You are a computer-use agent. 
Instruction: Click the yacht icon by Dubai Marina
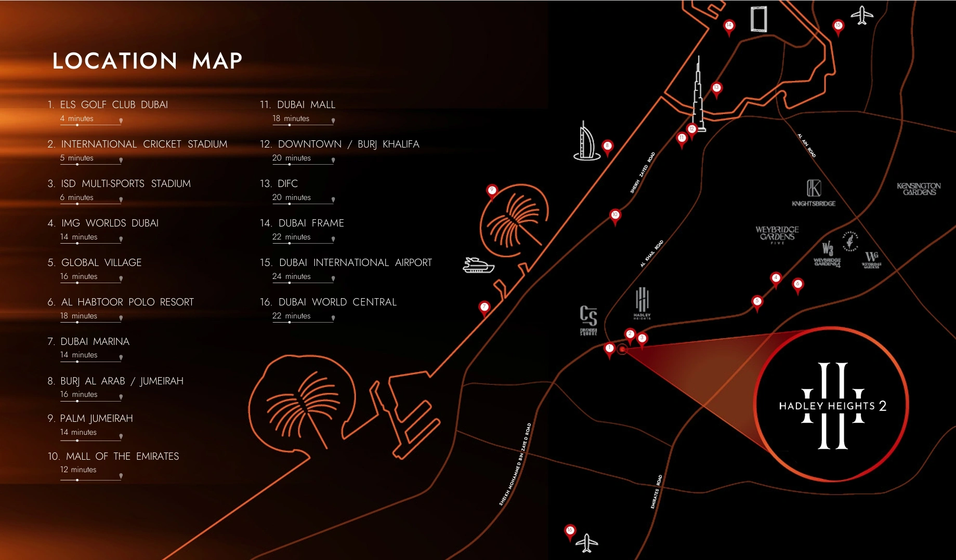pos(478,265)
